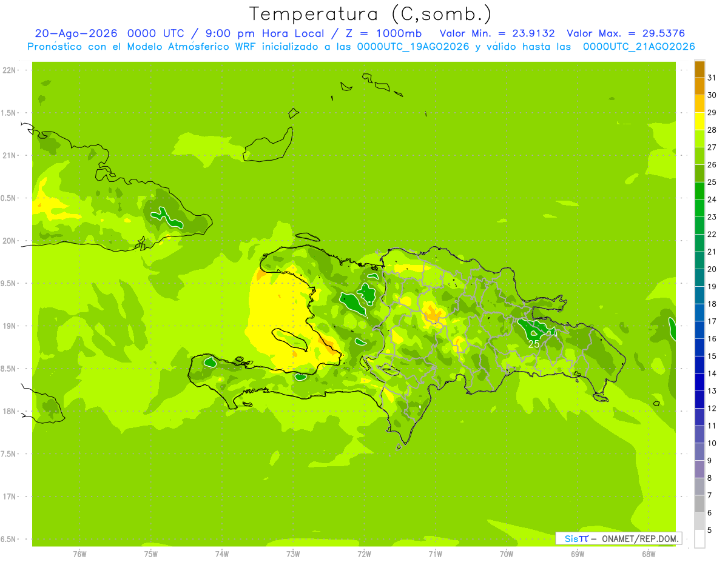Click the olive-green swatch between 26 and 25
Screen dimensions: 728x562
pos(699,174)
